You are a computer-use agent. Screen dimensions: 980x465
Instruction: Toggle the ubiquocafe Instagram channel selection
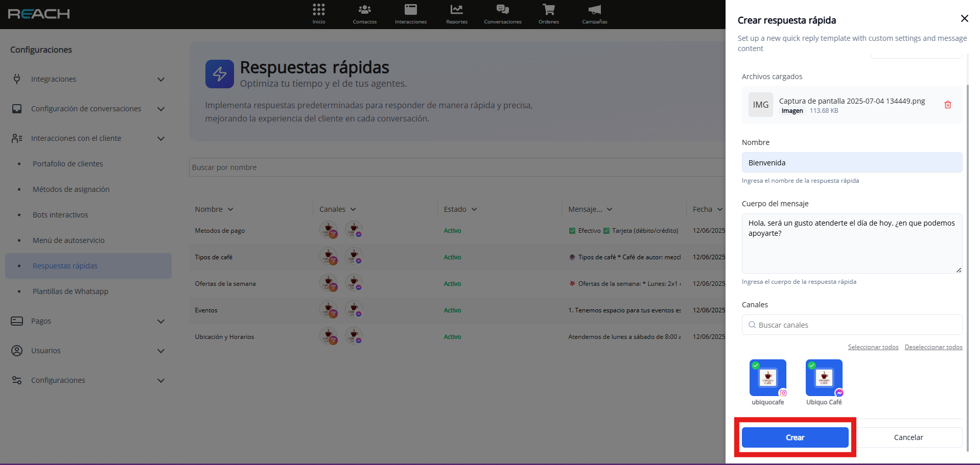768,378
